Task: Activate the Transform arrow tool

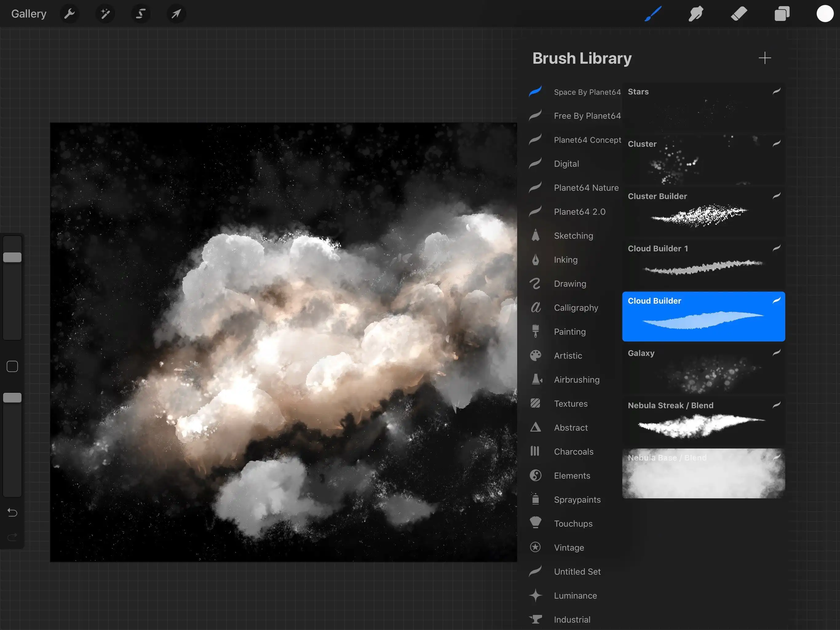Action: pyautogui.click(x=176, y=14)
